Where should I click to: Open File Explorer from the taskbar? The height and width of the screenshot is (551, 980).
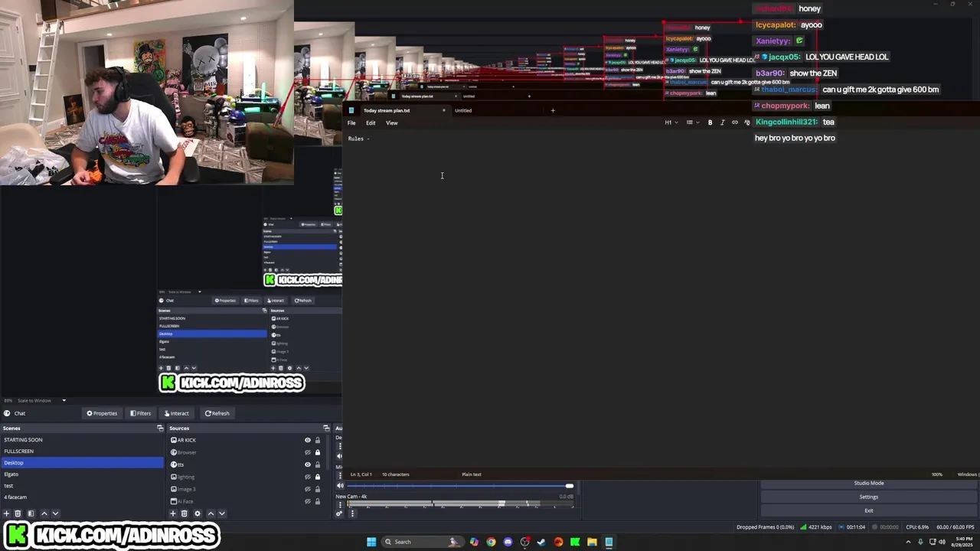point(592,542)
